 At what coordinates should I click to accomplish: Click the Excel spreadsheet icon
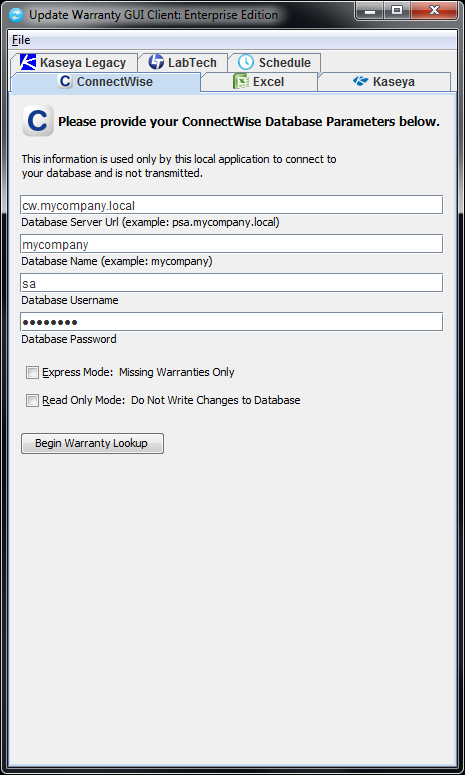click(241, 82)
